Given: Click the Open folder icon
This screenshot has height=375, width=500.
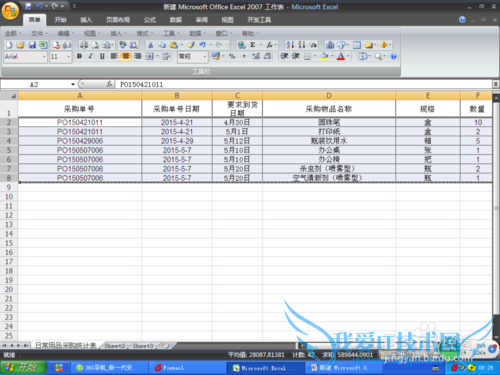Looking at the screenshot, I should click(x=20, y=45).
